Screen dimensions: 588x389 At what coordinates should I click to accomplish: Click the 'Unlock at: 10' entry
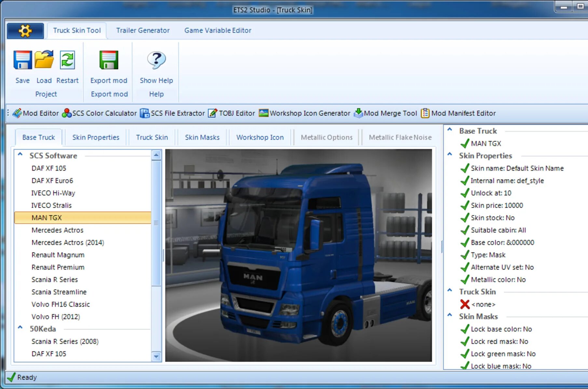(491, 193)
